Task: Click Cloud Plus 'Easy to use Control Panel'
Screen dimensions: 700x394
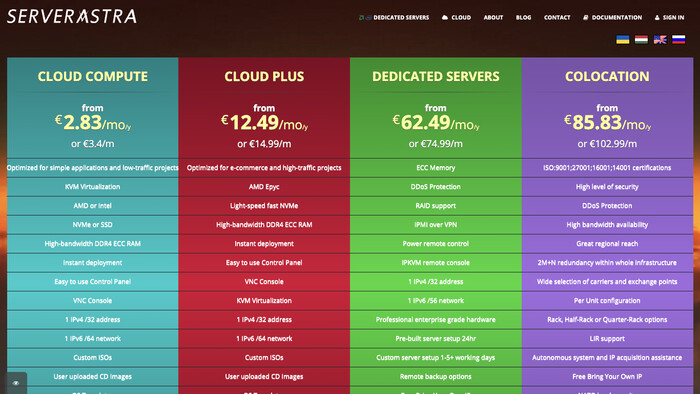Action: coord(264,263)
